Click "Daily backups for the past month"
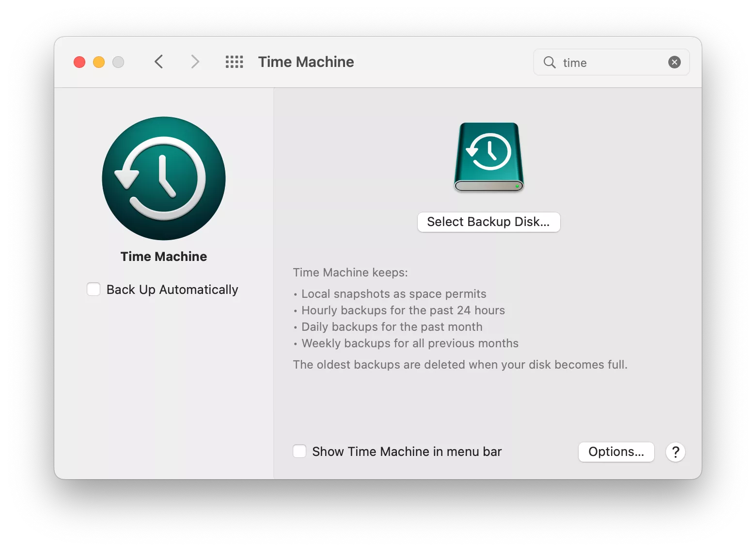This screenshot has width=756, height=551. coord(392,326)
